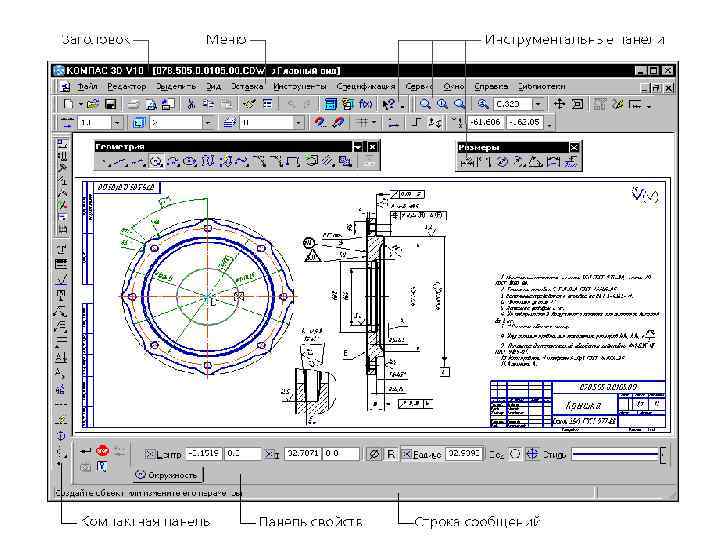Toggle the Grid display icon
The height and width of the screenshot is (540, 720).
click(362, 123)
